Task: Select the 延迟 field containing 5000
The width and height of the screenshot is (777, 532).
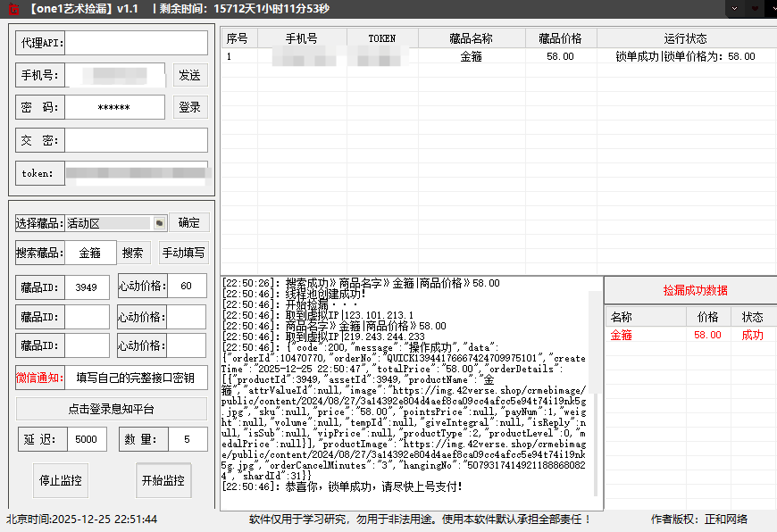Action: pos(86,439)
